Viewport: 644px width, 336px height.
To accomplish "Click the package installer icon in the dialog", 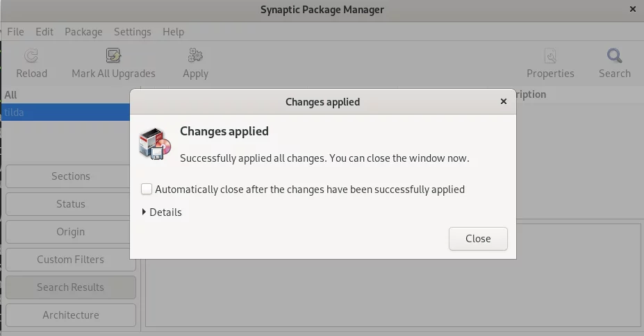I will 155,144.
